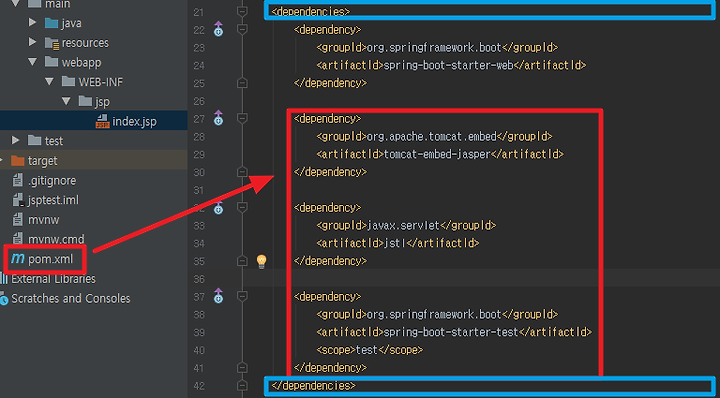Click the orange target folder icon
The height and width of the screenshot is (398, 720).
click(17, 161)
